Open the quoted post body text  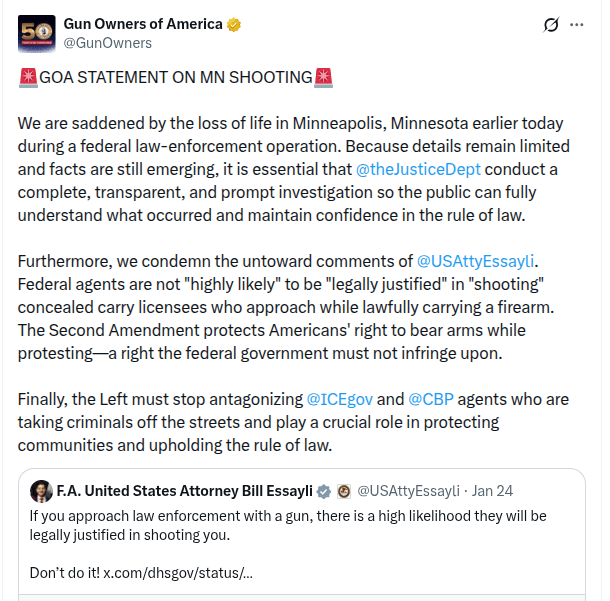point(288,525)
